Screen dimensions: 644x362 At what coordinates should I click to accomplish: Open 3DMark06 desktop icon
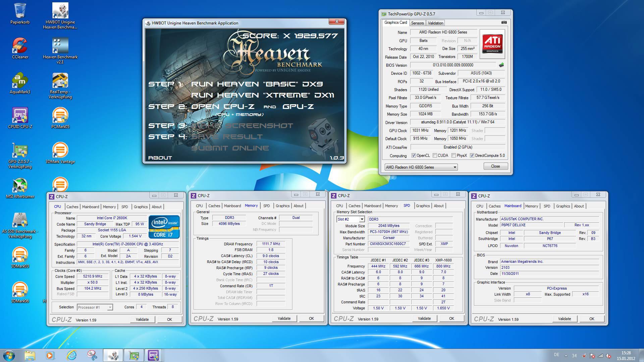click(20, 292)
